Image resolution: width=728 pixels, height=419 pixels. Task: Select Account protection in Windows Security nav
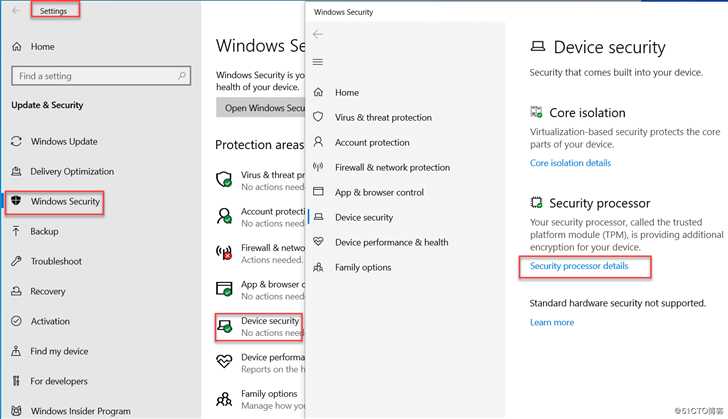(x=372, y=143)
